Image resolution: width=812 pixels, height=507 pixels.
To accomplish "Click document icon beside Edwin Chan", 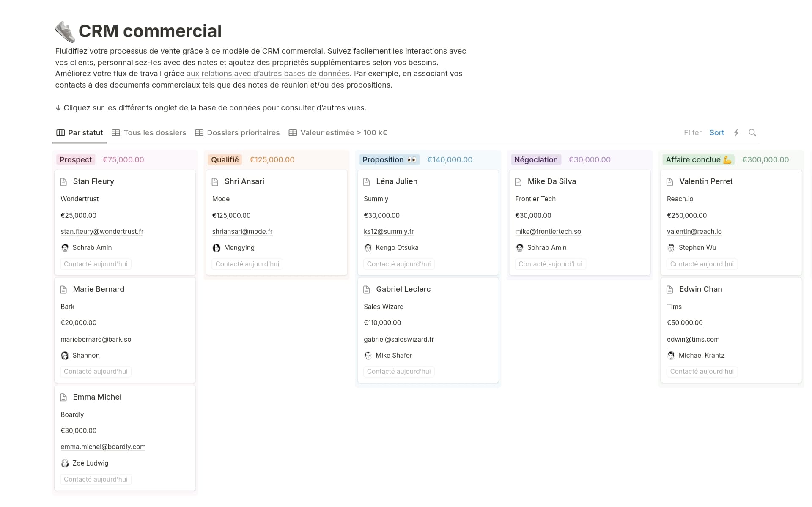I will point(670,290).
